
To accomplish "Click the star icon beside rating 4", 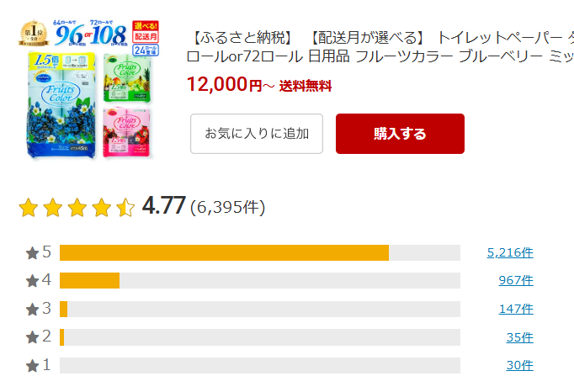I will (x=32, y=281).
